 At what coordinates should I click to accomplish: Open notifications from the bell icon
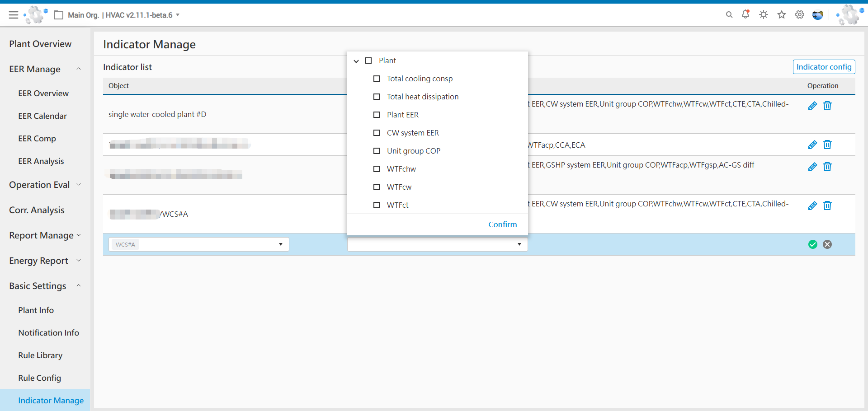tap(745, 14)
